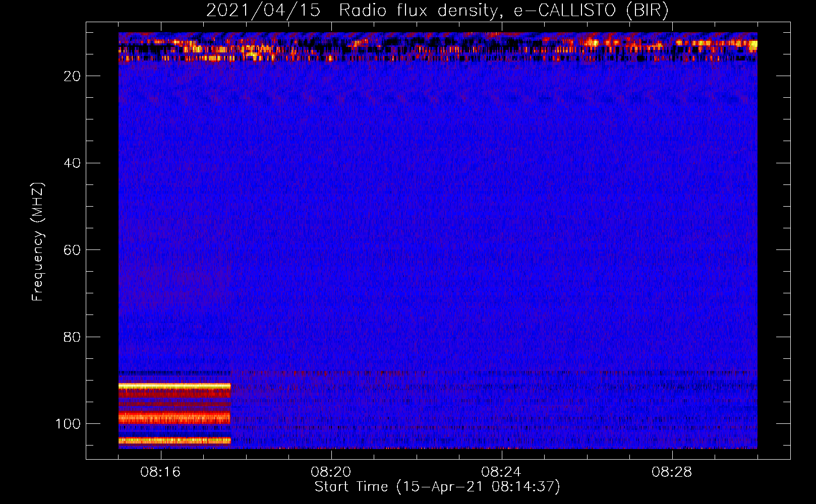Click the 20 frequency tick label
816x504 pixels.
[72, 76]
